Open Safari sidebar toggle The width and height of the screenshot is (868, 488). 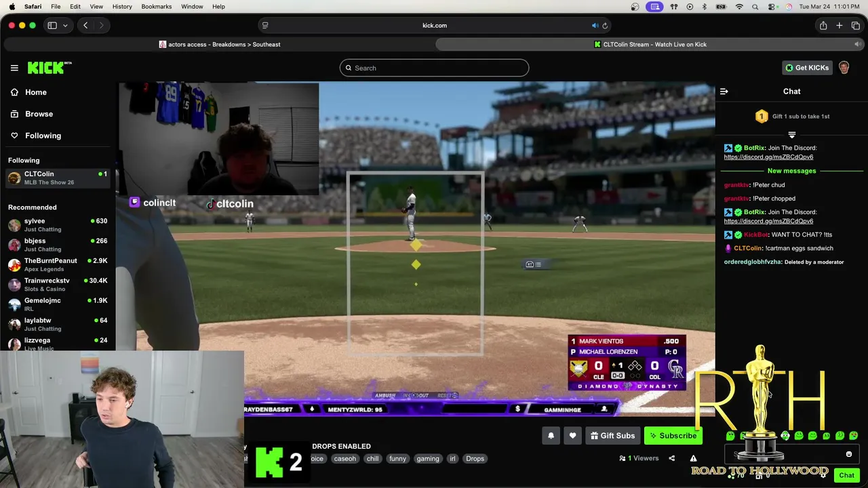52,26
